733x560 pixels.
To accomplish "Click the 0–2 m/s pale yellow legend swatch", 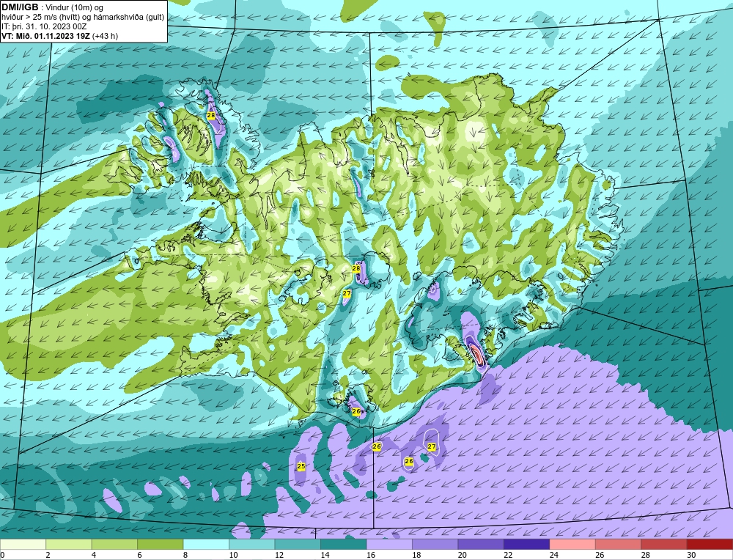I will pos(23,544).
